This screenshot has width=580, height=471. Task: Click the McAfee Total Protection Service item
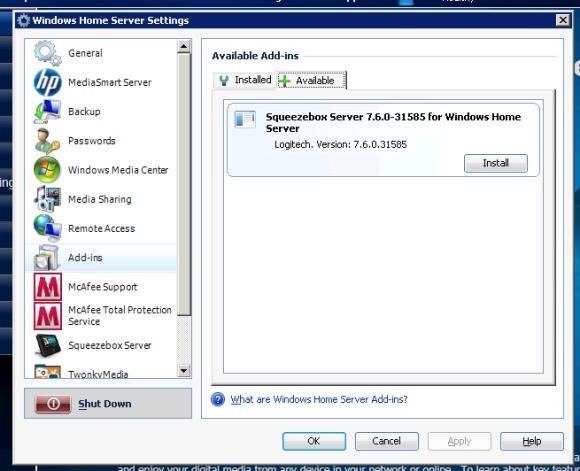(101, 316)
